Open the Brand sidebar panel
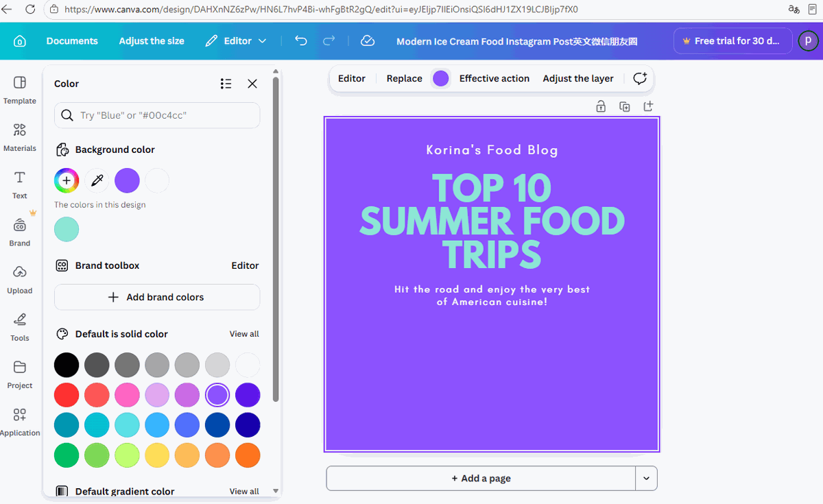 pyautogui.click(x=20, y=232)
